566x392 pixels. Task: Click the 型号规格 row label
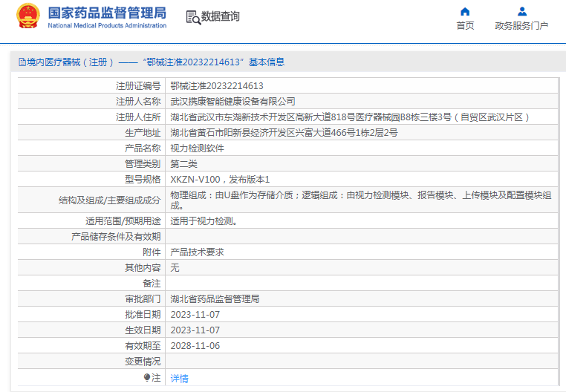pos(143,180)
